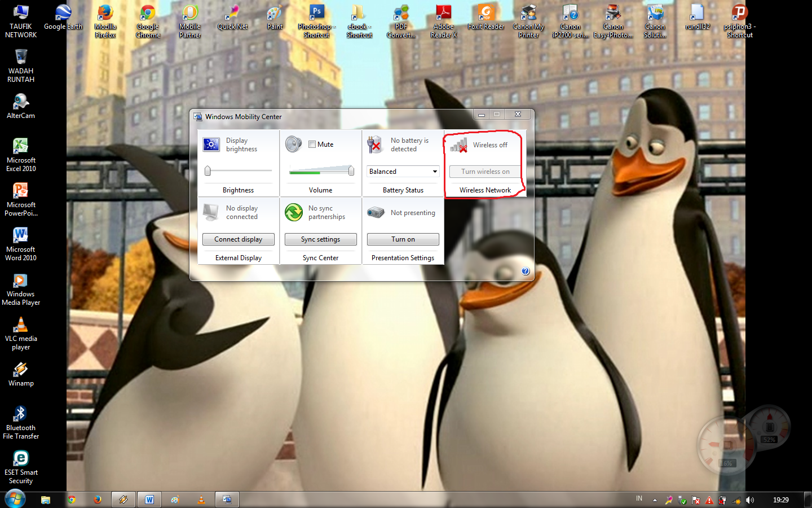Select the Photoshop Shortcut desktop icon
Image resolution: width=812 pixels, height=508 pixels.
[x=317, y=21]
